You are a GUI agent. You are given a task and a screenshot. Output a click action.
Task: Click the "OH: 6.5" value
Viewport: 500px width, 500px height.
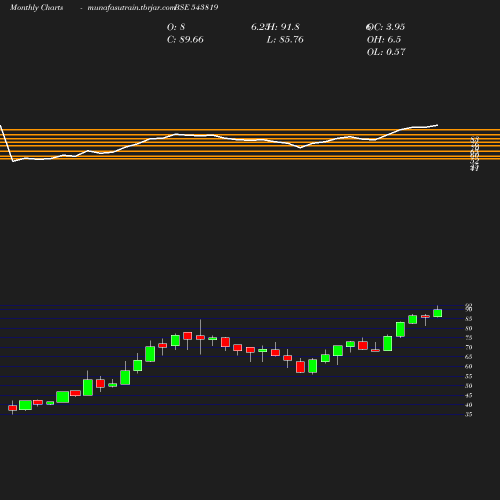(384, 39)
